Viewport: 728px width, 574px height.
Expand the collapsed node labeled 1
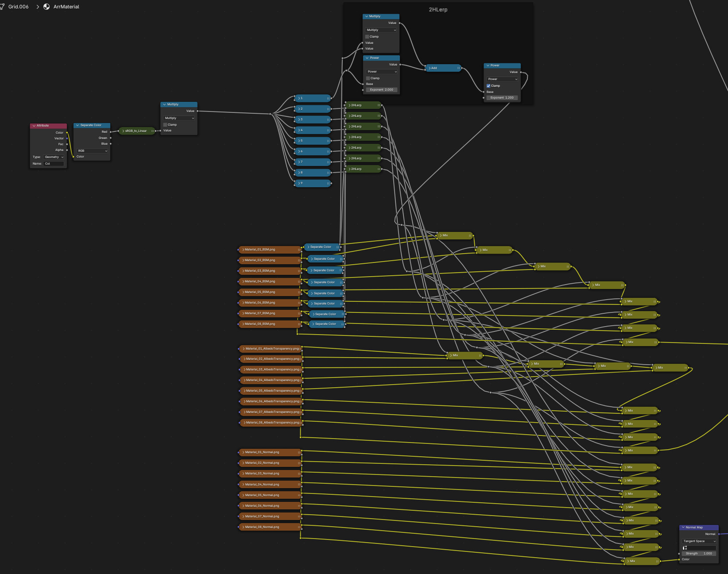pyautogui.click(x=299, y=98)
